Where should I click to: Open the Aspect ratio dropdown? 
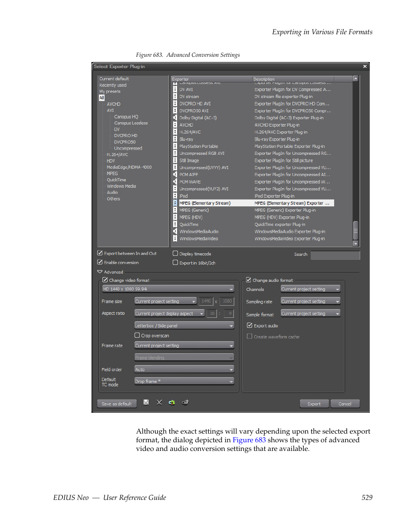[170, 313]
